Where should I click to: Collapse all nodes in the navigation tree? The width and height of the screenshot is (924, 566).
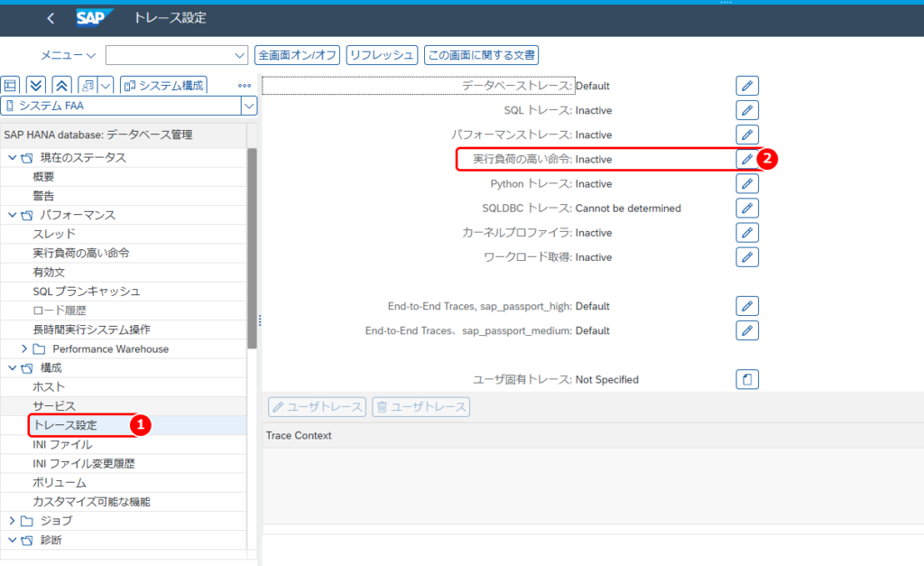pos(62,86)
